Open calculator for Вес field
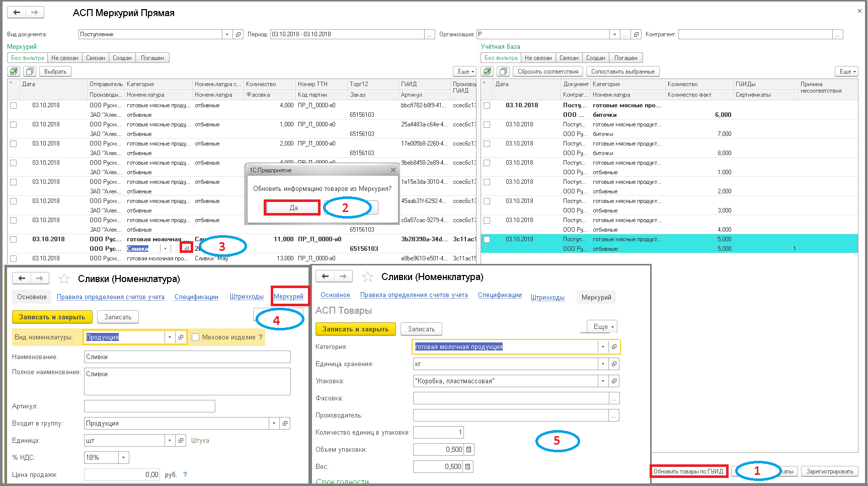The height and width of the screenshot is (486, 868). 467,466
